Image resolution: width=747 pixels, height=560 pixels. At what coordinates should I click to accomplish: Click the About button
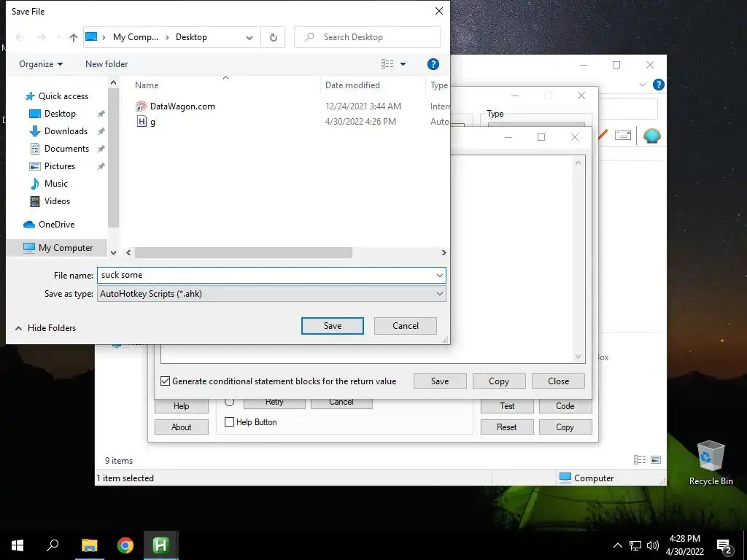click(181, 427)
